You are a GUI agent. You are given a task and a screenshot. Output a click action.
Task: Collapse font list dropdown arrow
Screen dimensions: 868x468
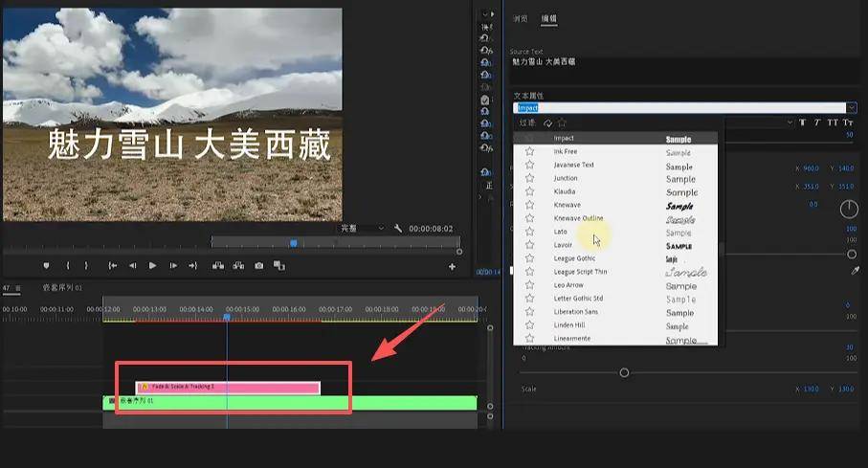click(x=852, y=107)
